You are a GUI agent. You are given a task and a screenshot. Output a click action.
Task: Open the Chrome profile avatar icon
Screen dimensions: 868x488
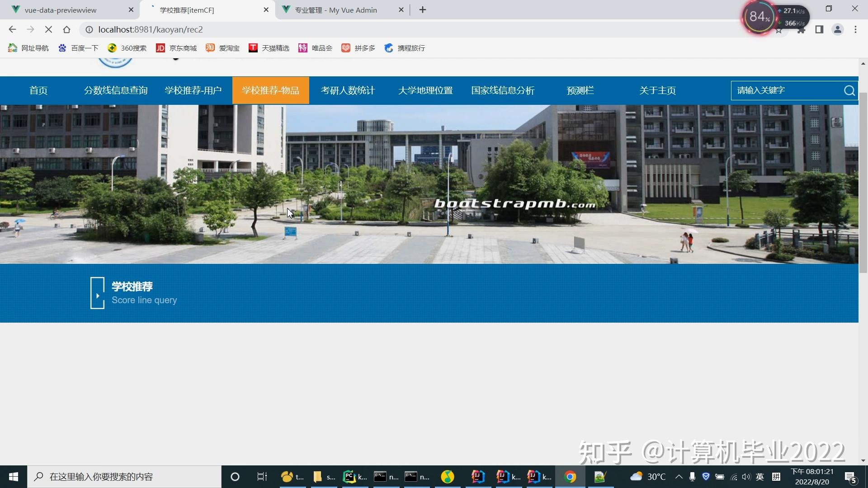(837, 29)
